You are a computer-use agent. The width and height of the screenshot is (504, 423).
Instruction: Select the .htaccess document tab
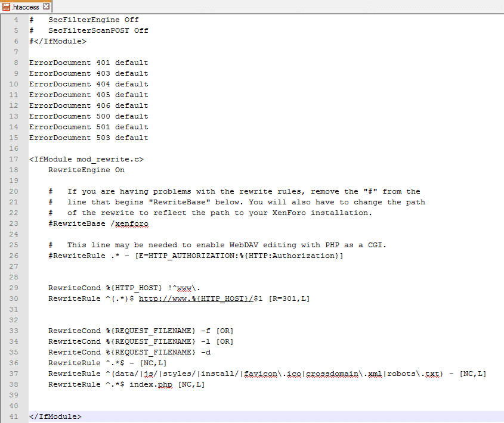click(26, 7)
